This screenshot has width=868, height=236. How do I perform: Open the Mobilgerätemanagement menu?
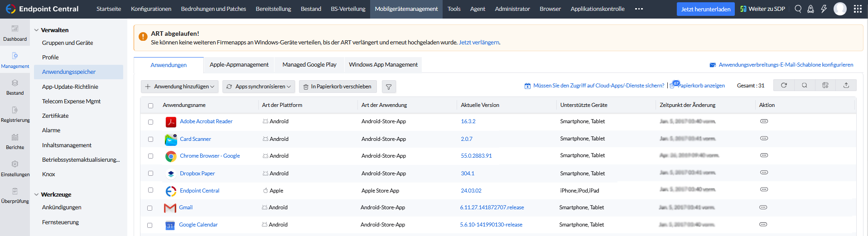pyautogui.click(x=406, y=9)
